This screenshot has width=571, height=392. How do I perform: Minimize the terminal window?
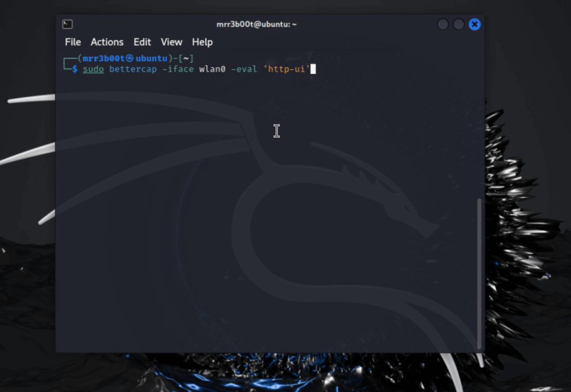pos(443,25)
